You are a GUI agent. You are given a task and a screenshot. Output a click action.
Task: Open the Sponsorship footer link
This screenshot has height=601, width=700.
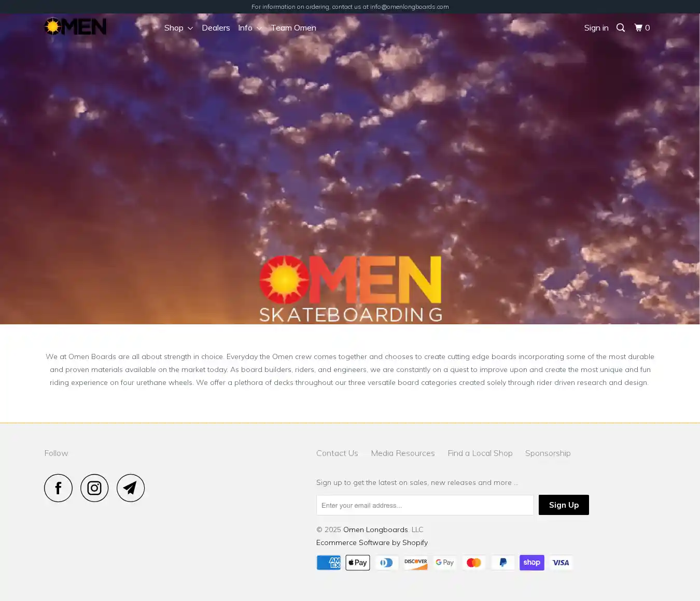(x=548, y=453)
